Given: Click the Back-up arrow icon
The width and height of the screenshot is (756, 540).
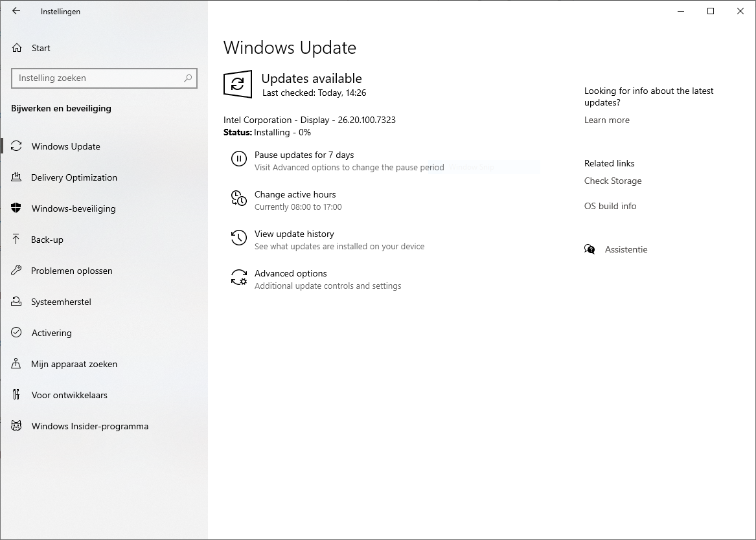Looking at the screenshot, I should [16, 240].
